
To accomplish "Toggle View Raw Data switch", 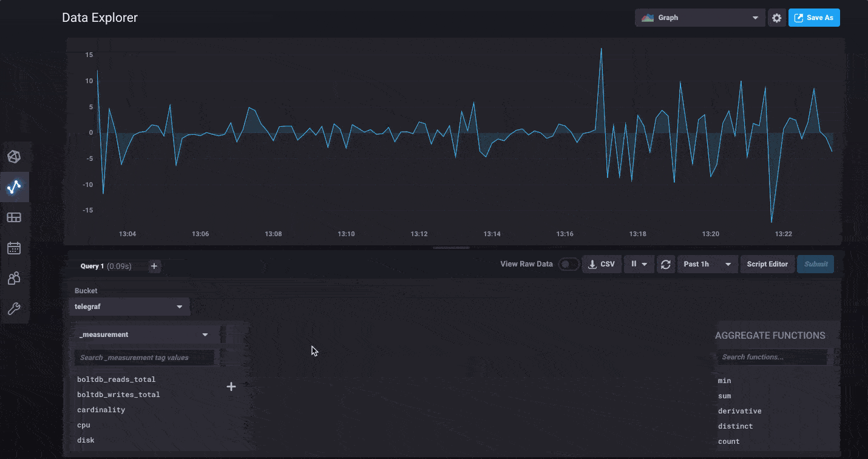I will (x=569, y=264).
